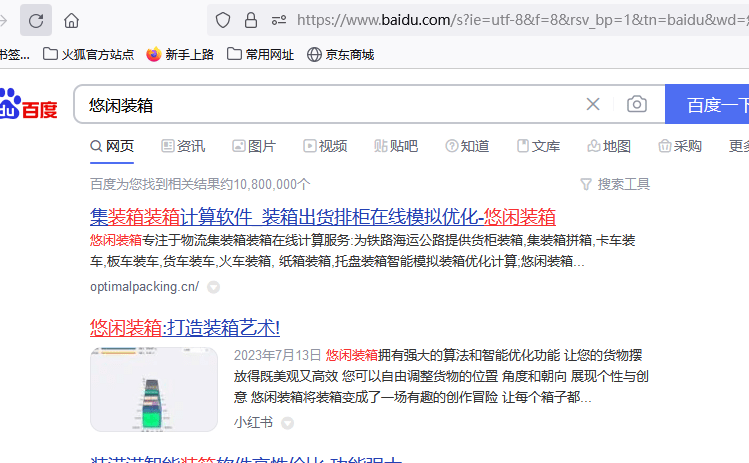The image size is (749, 463).
Task: Switch to the 视频 tab
Action: point(325,146)
